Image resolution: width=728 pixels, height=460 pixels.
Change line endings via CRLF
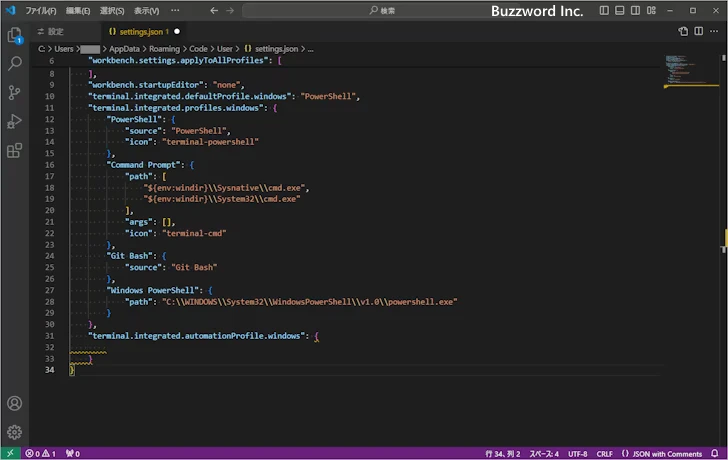tap(604, 454)
